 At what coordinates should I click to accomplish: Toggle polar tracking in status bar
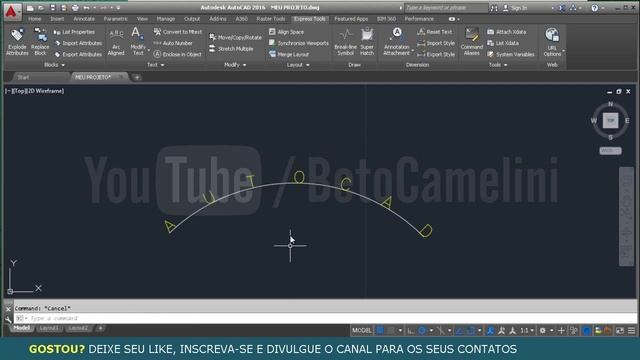[422, 331]
